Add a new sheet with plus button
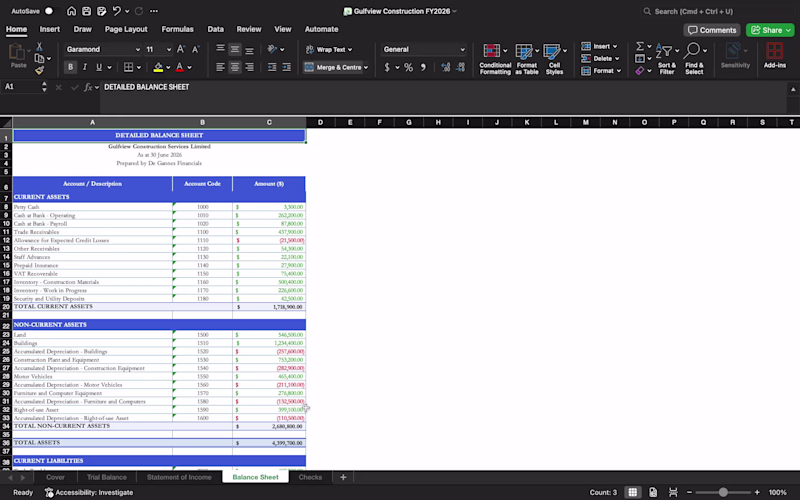Screen dimensions: 800x500 pos(343,477)
